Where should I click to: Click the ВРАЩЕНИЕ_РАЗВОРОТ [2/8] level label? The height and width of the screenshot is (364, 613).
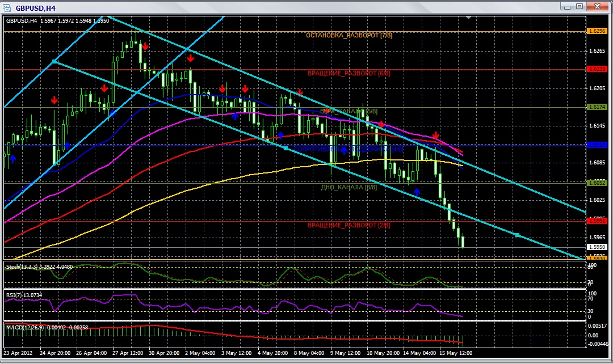point(349,225)
